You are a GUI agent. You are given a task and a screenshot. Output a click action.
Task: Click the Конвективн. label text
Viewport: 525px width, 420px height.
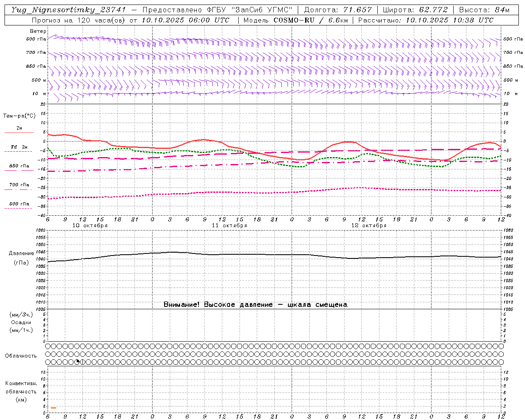click(21, 383)
